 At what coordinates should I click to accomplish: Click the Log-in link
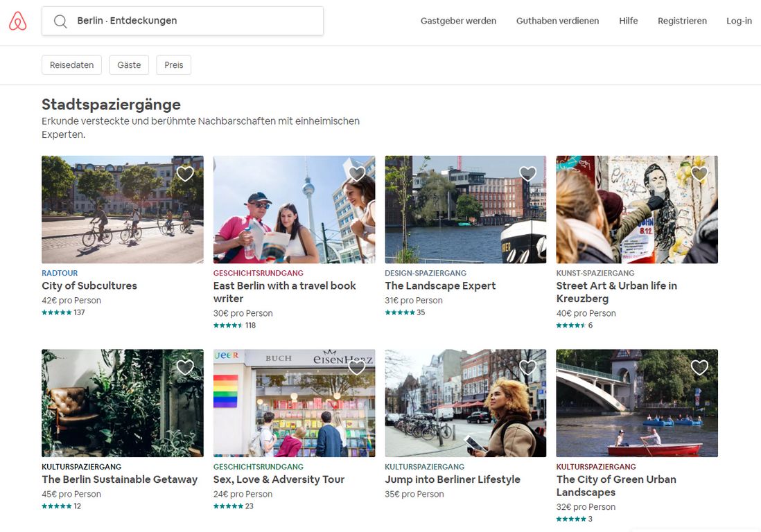click(x=739, y=21)
